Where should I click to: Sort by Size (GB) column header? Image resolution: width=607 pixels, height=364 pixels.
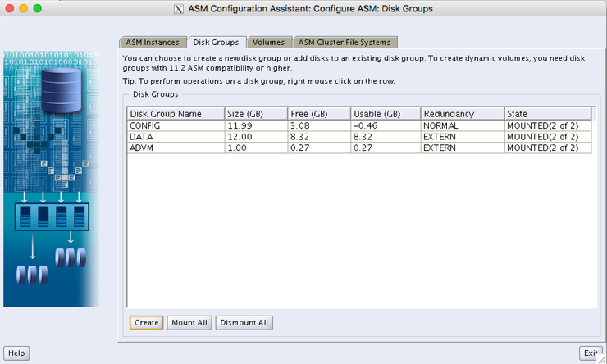(256, 114)
